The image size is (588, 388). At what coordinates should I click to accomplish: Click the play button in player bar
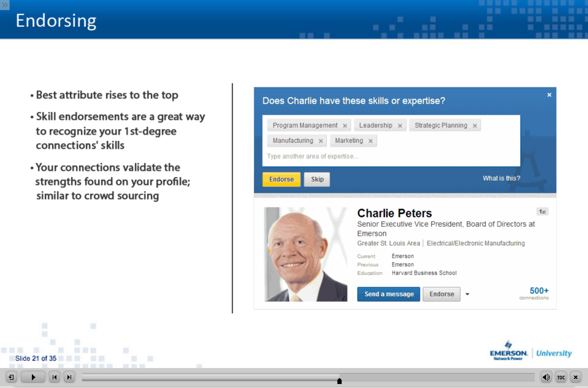click(33, 377)
